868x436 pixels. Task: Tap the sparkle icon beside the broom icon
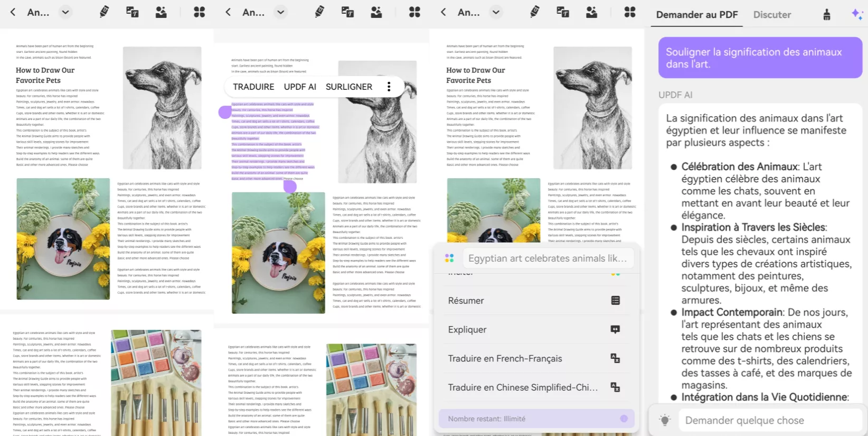(x=857, y=15)
